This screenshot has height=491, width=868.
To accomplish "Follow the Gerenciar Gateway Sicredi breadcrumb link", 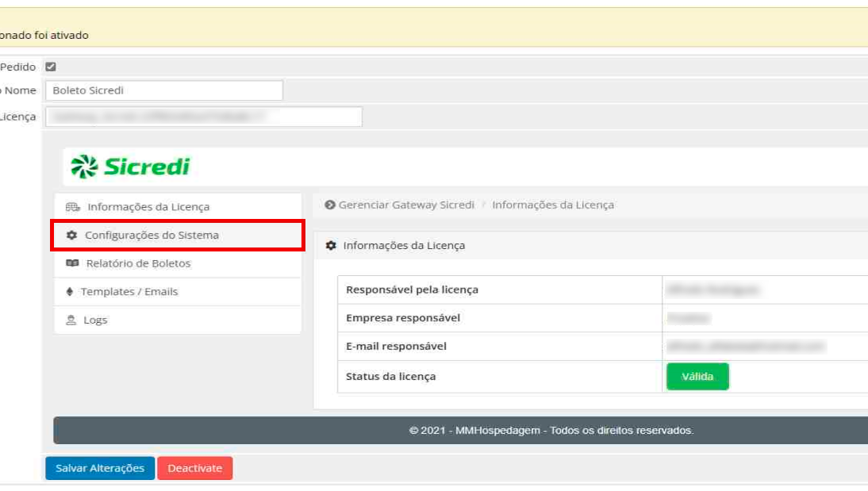I will click(x=406, y=205).
